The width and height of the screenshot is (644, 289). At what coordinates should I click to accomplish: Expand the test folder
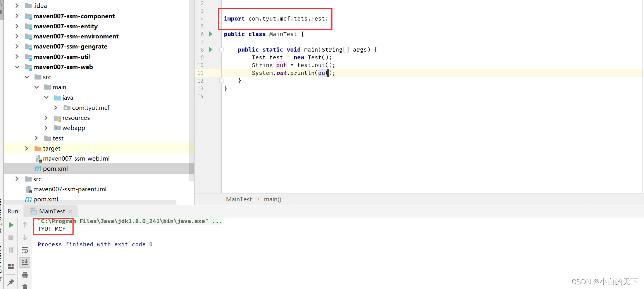[x=36, y=138]
